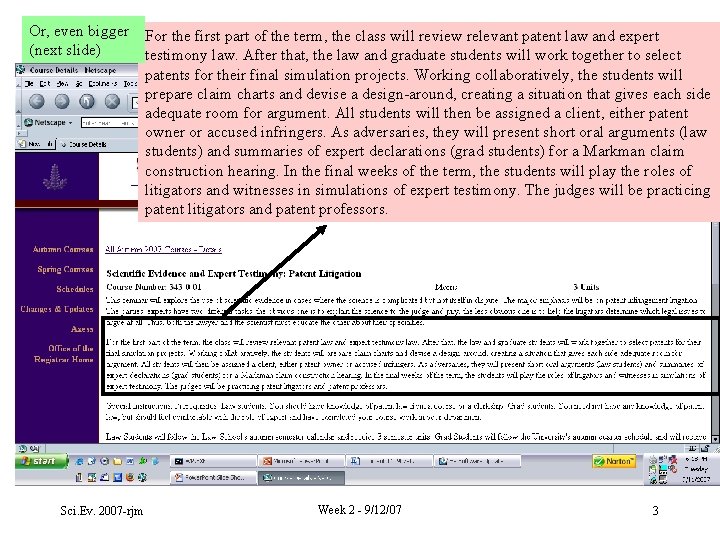
Task: Click the New Tab button
Action: click(x=35, y=144)
